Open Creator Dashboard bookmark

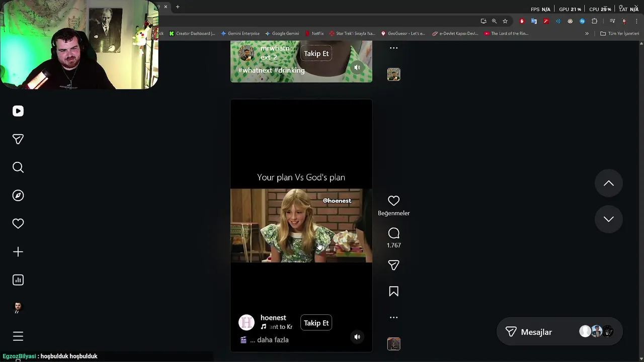point(192,34)
